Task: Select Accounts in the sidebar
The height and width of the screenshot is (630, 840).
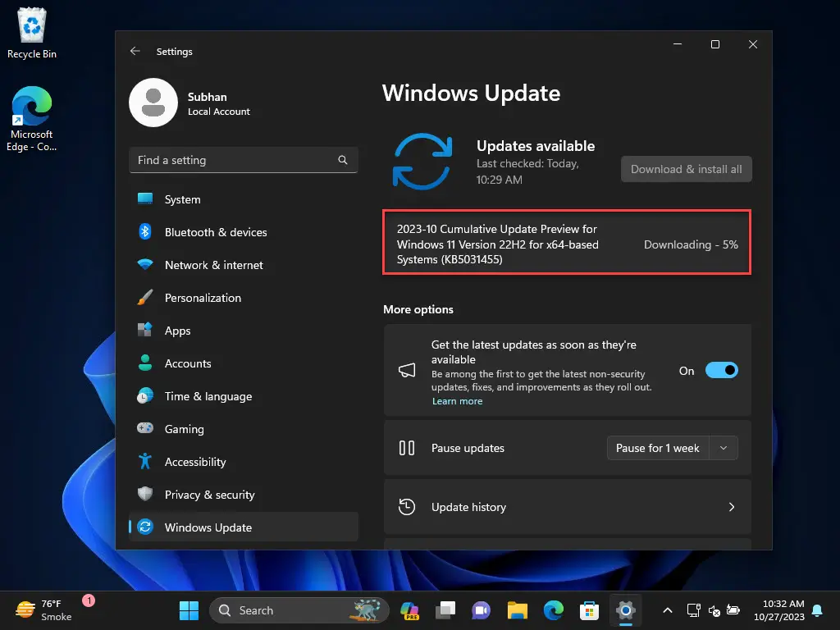Action: (x=243, y=363)
